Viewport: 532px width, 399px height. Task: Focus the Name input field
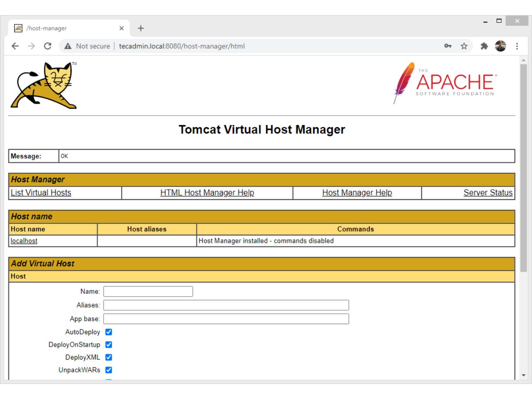(x=148, y=291)
